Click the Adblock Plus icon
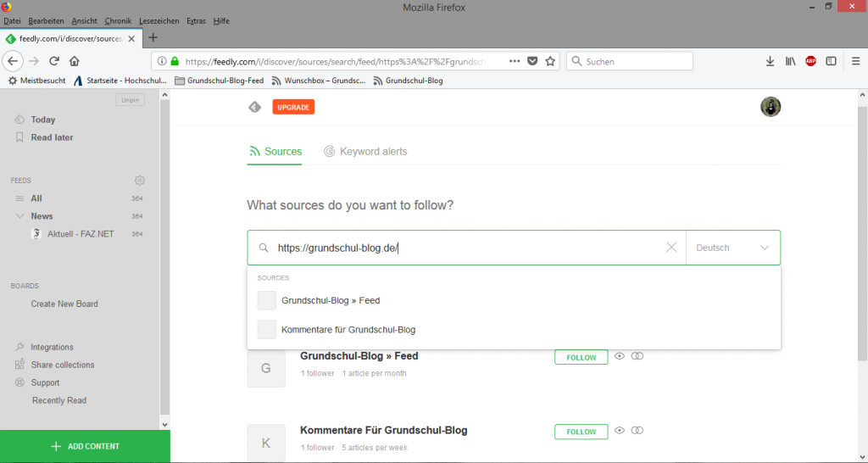This screenshot has width=868, height=463. [x=810, y=61]
